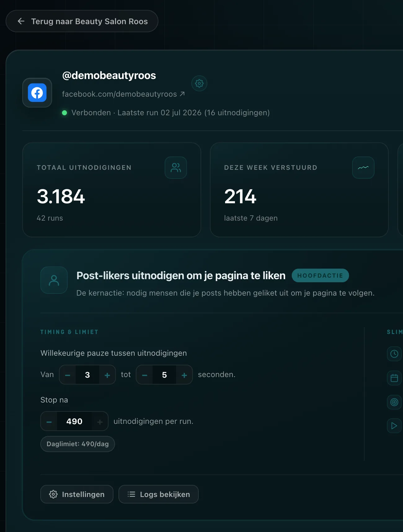The image size is (403, 532).
Task: Increase the 'tot' pause seconds value
Action: [x=184, y=375]
